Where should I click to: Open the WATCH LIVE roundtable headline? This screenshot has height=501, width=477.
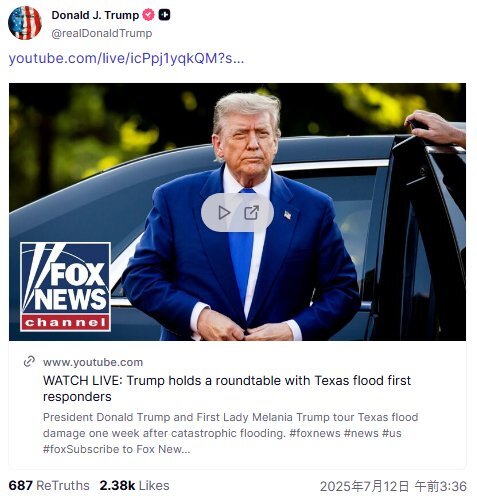coord(227,388)
